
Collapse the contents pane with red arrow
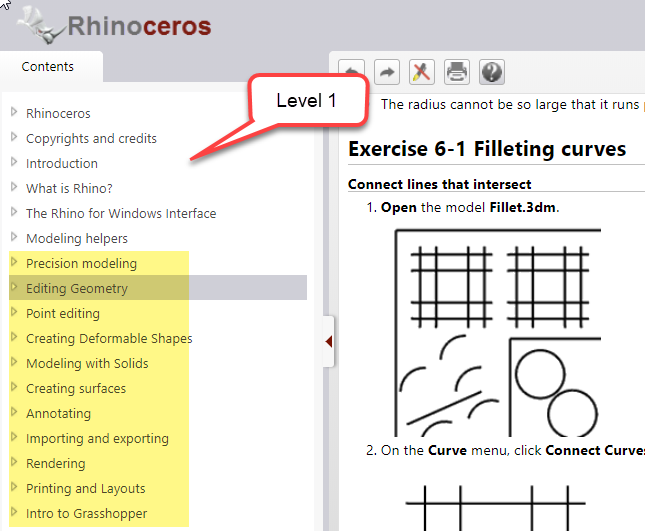pyautogui.click(x=328, y=341)
